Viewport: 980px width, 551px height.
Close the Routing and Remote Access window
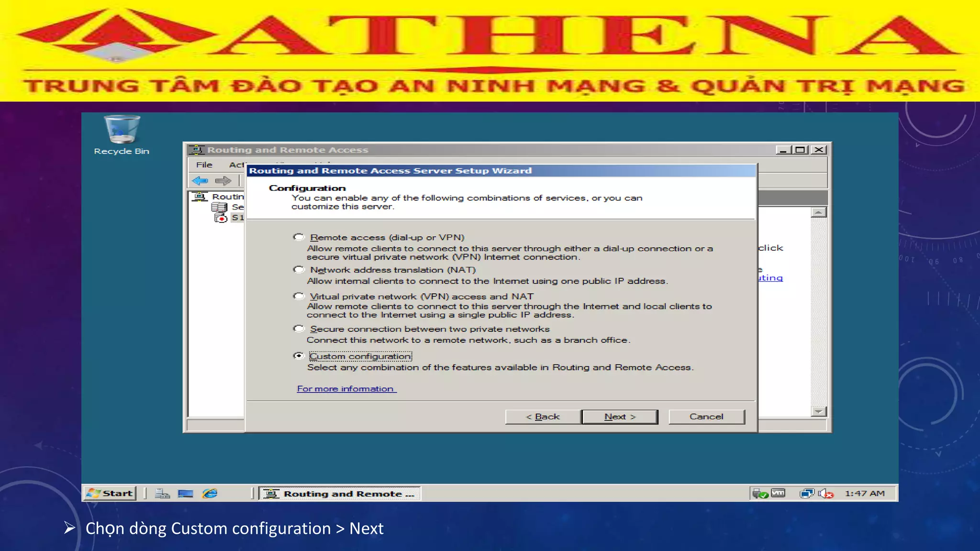(819, 150)
